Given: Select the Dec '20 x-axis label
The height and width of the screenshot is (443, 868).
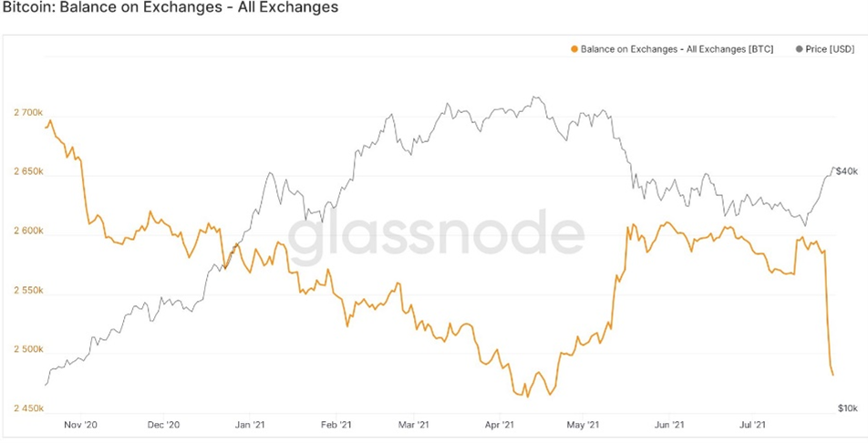Looking at the screenshot, I should pyautogui.click(x=164, y=424).
